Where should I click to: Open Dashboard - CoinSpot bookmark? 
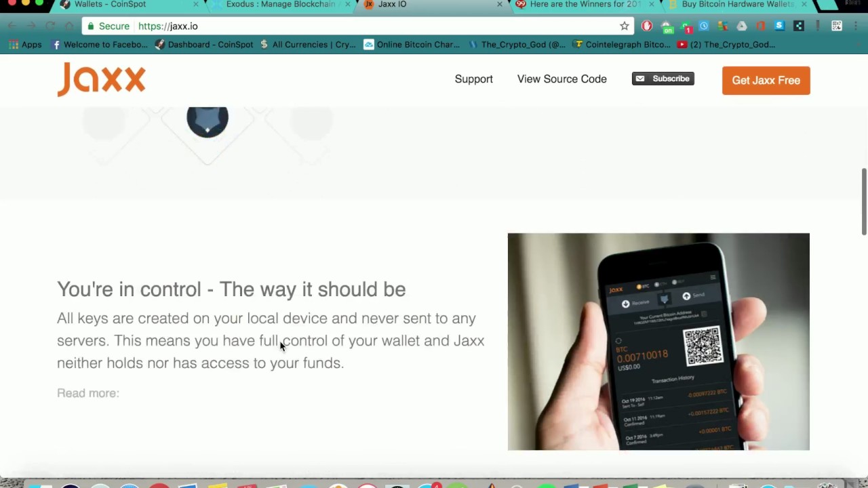pyautogui.click(x=203, y=45)
